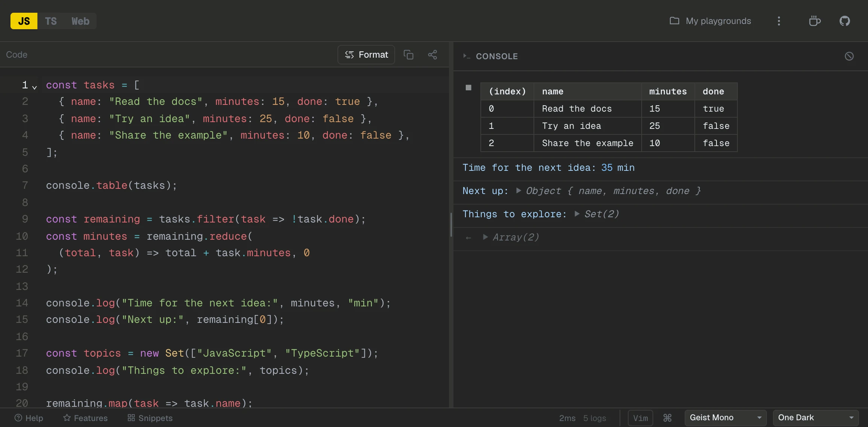Click 'Share the example' table cell
The width and height of the screenshot is (868, 427).
click(x=587, y=143)
